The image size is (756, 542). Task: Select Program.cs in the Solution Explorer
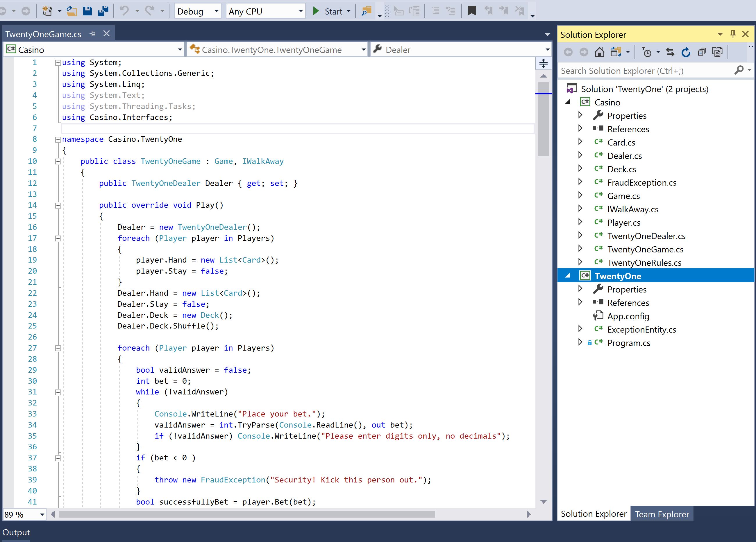tap(628, 343)
